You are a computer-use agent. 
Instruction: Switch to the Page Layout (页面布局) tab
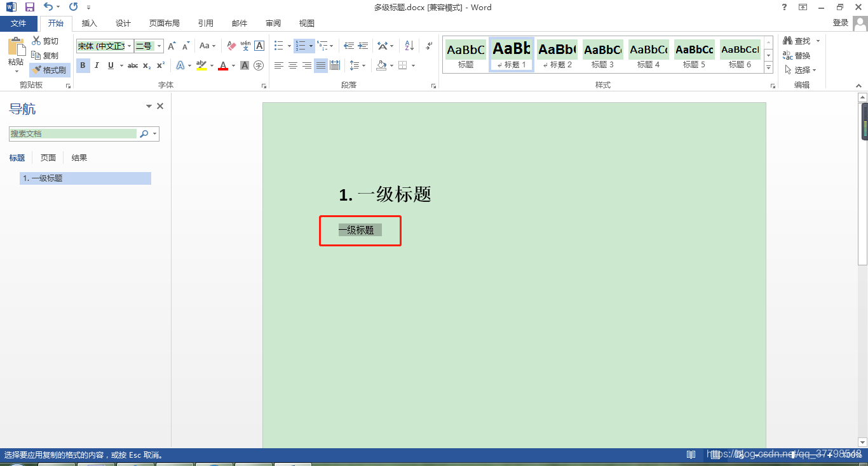pyautogui.click(x=165, y=23)
